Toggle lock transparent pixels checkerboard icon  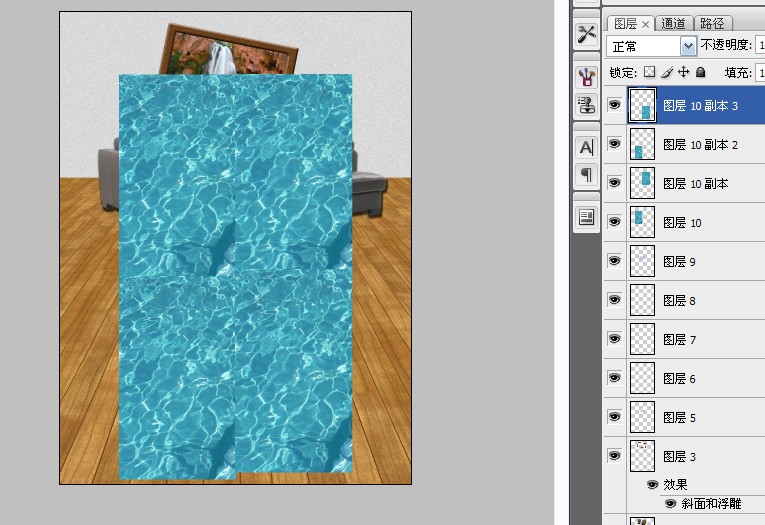click(649, 72)
